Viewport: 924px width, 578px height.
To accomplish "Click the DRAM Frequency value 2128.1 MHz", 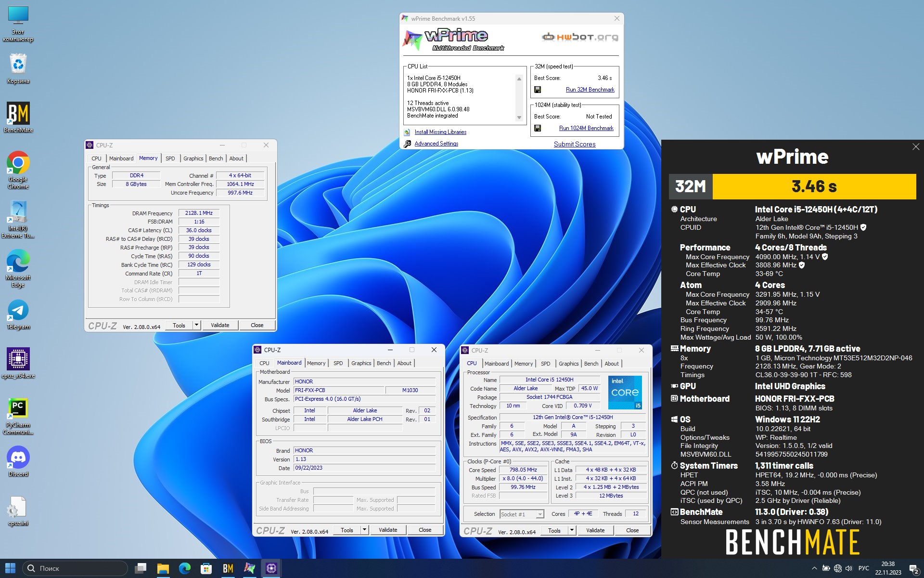I will 199,213.
